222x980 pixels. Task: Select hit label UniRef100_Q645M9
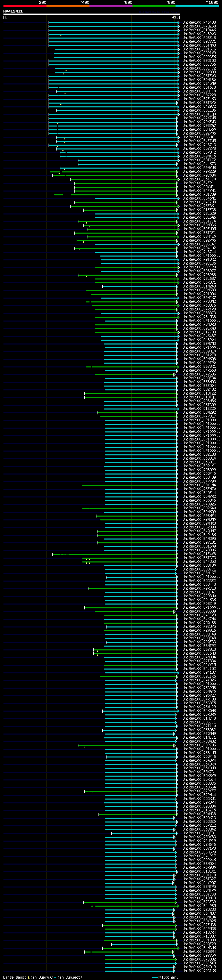(x=199, y=84)
